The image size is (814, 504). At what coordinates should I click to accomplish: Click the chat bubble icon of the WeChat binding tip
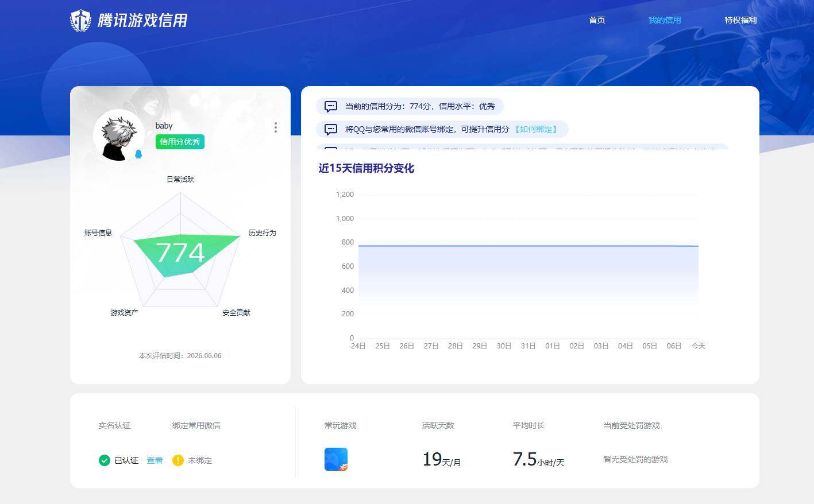point(331,129)
